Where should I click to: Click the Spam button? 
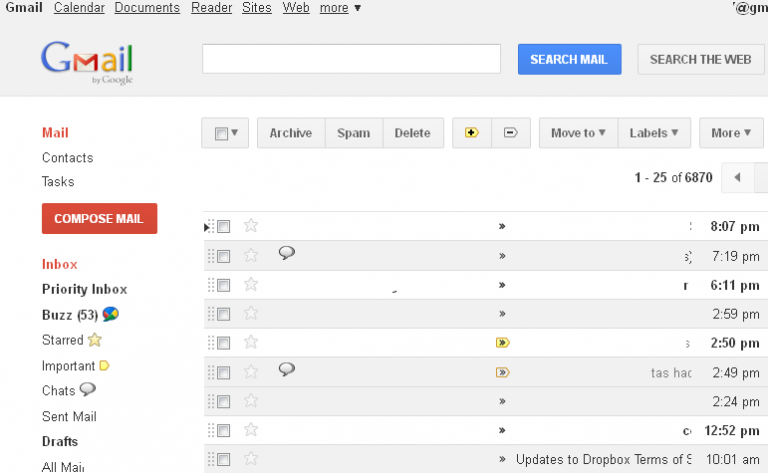click(354, 133)
